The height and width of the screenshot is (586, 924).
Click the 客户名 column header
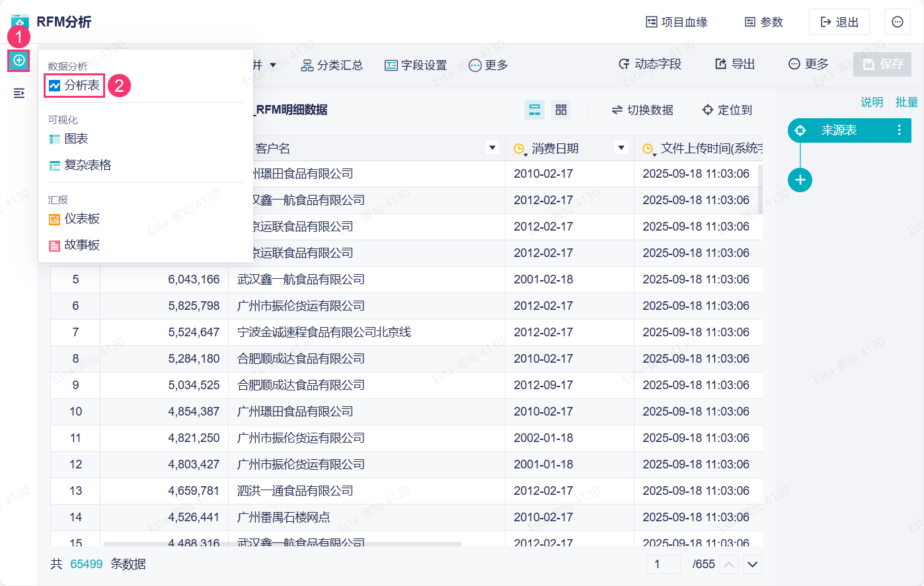tap(367, 148)
